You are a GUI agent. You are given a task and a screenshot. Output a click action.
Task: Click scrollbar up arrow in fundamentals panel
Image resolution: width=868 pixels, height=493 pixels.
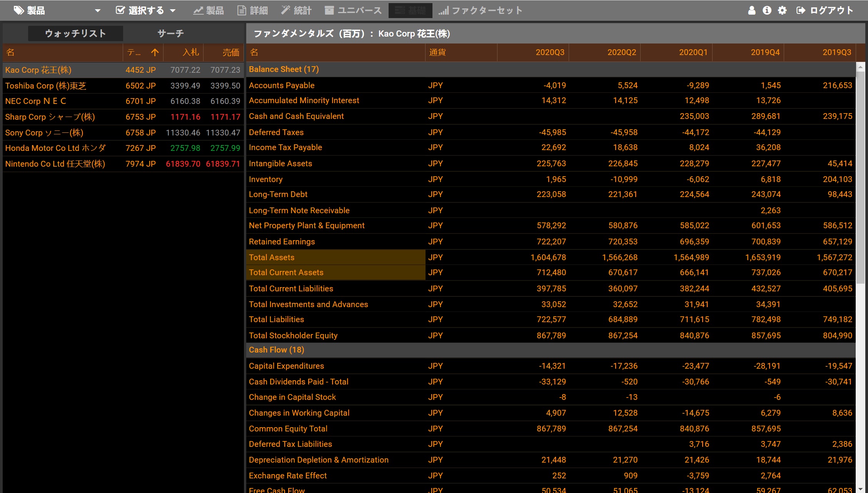tap(860, 67)
